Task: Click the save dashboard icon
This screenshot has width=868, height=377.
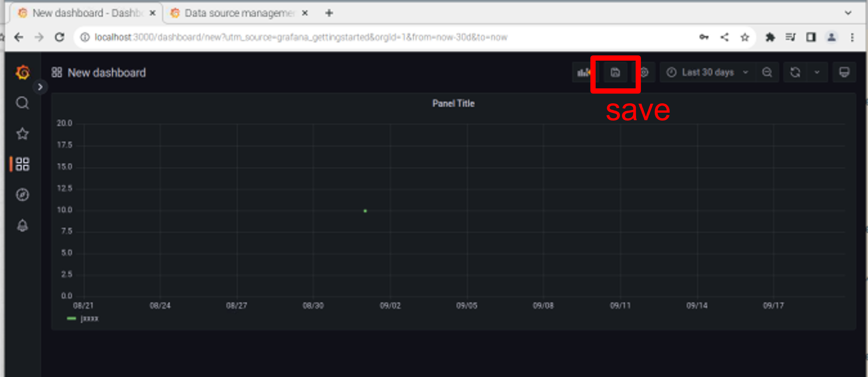Action: [x=615, y=73]
